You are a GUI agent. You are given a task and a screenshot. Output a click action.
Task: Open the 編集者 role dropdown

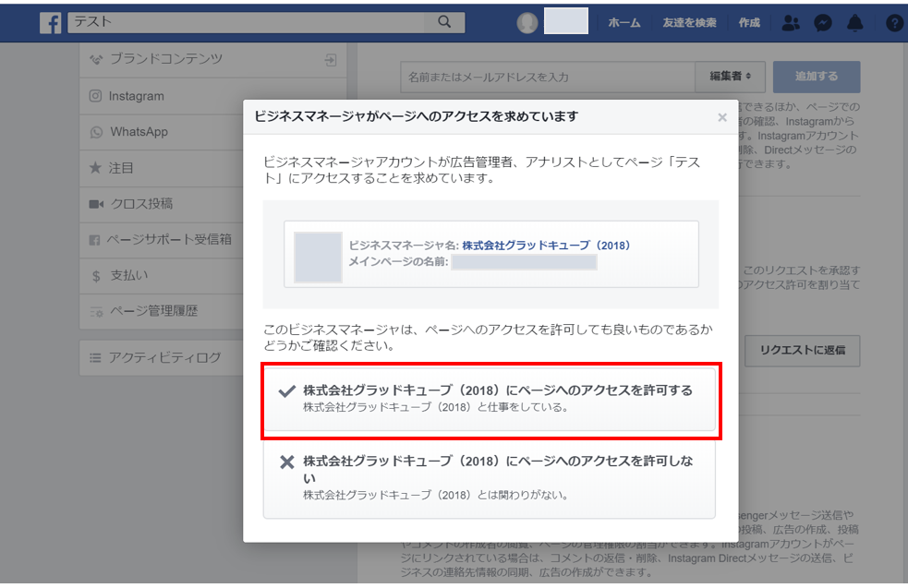730,77
